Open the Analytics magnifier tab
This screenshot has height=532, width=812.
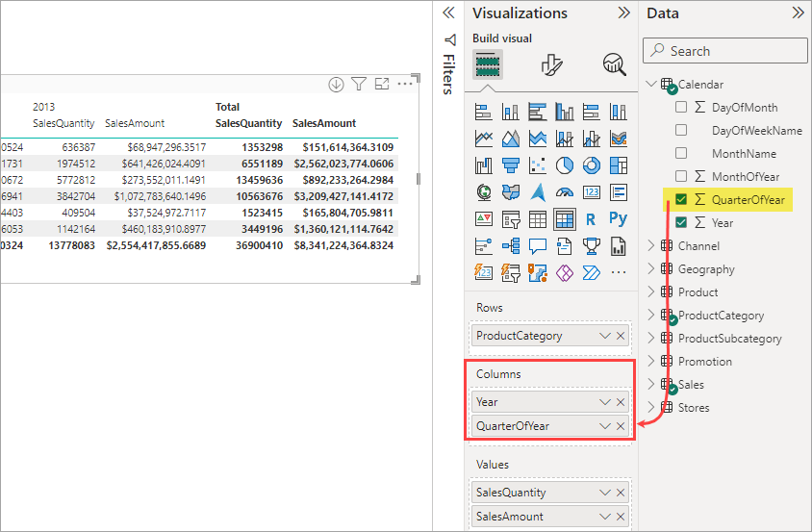pos(614,64)
